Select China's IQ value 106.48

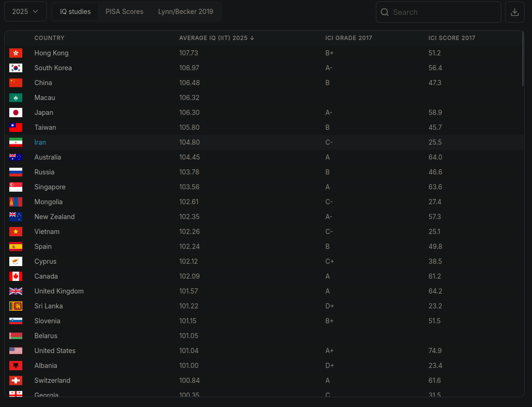189,83
